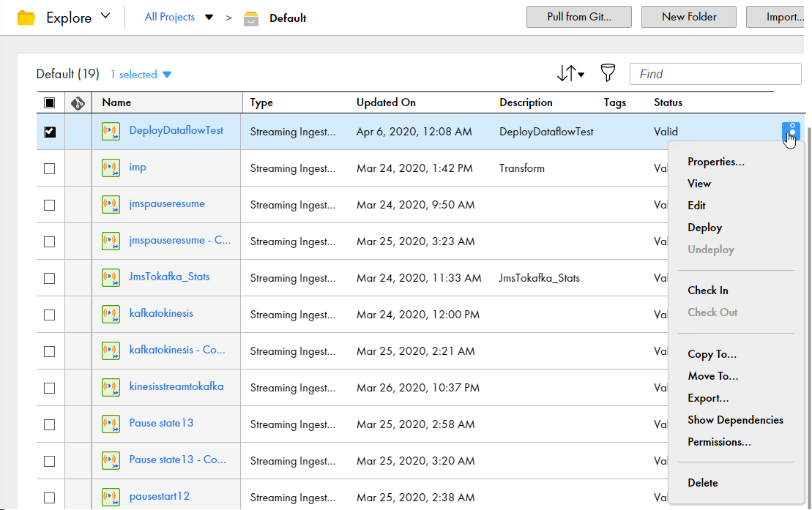
Task: Sort by the Description column header
Action: tap(526, 102)
